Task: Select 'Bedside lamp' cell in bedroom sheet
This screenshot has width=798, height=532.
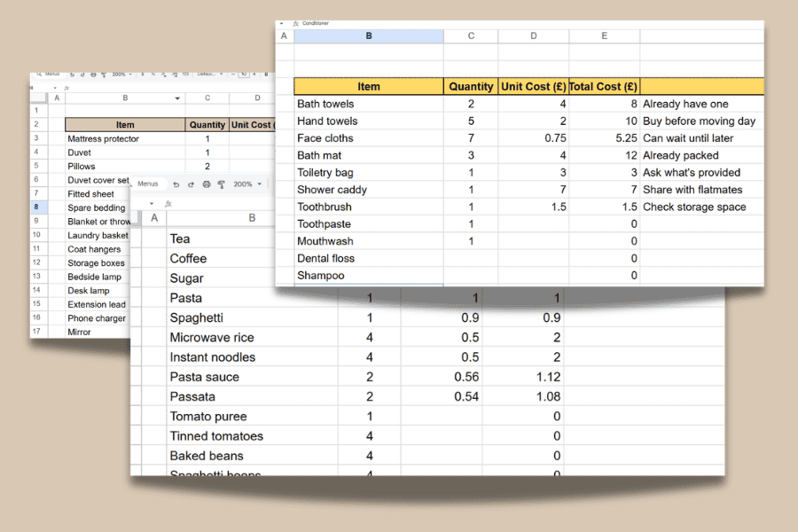Action: (x=98, y=277)
